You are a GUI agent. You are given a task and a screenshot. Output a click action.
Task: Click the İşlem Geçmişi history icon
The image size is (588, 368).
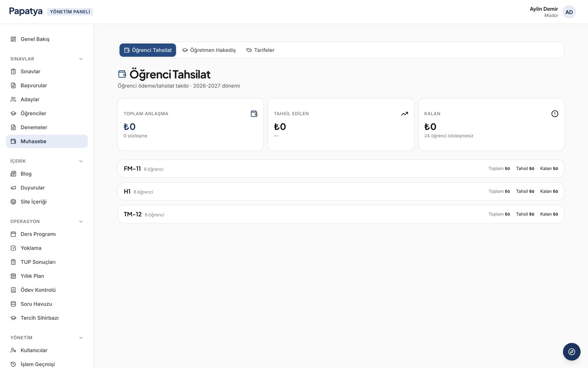pos(13,364)
